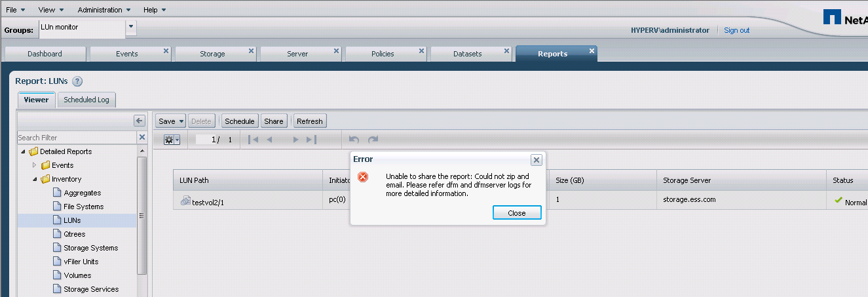Open the Administration menu

point(104,10)
